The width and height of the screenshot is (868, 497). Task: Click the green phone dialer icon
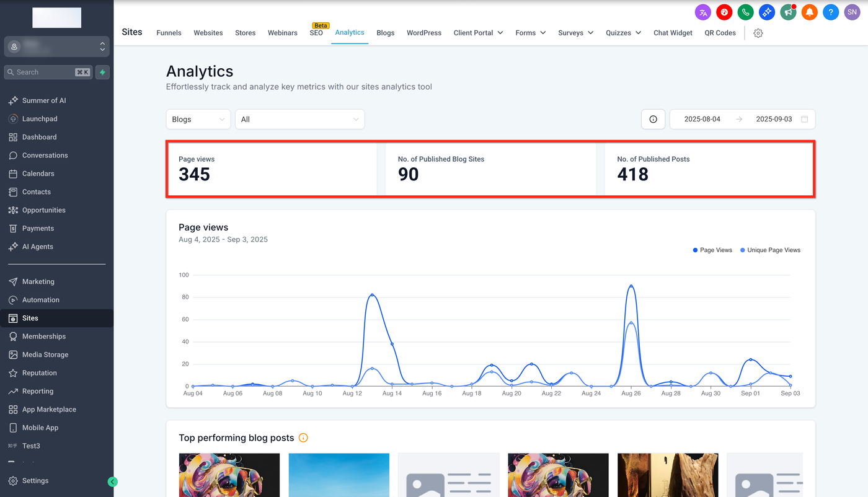[x=745, y=12]
